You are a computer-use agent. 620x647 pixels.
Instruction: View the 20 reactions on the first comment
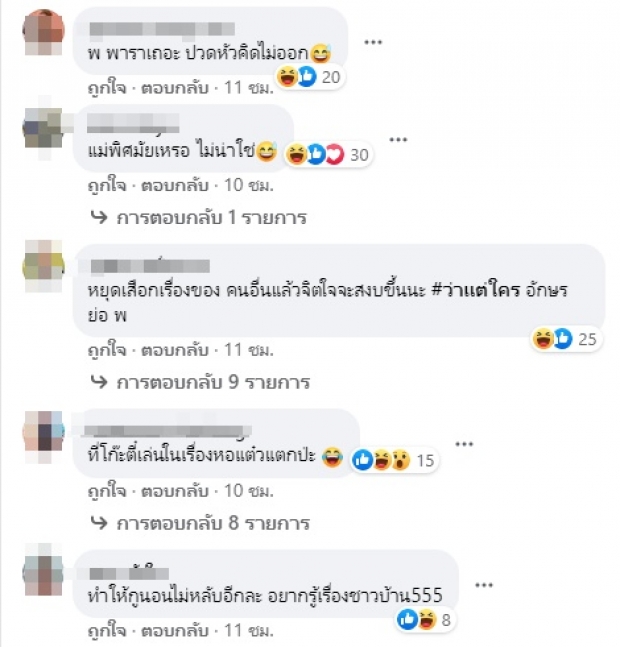[x=309, y=77]
